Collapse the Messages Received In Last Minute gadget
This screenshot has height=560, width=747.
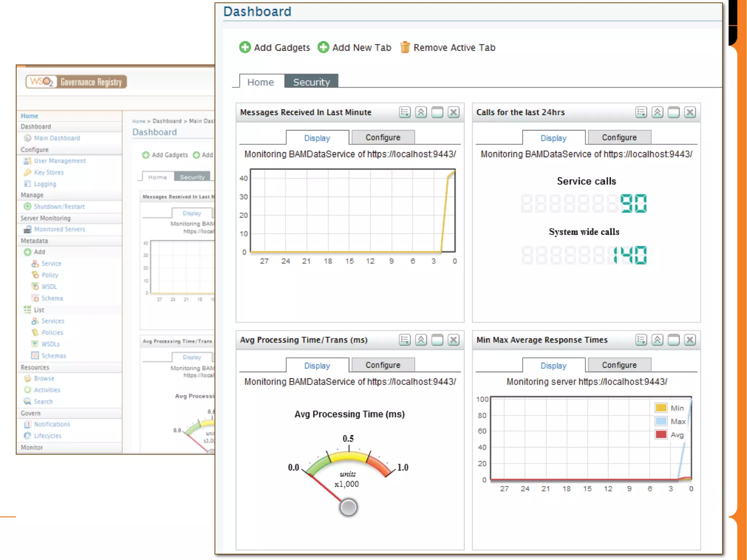(x=421, y=112)
